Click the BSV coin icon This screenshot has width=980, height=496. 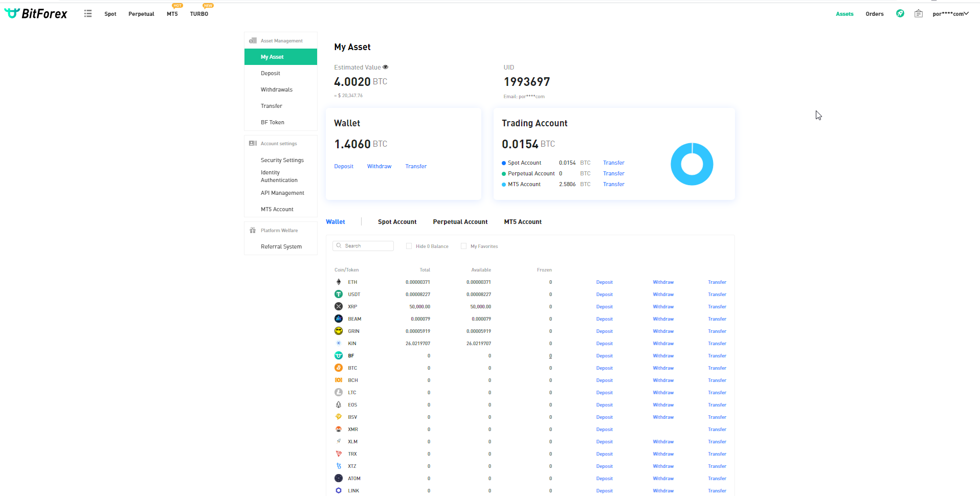tap(339, 417)
